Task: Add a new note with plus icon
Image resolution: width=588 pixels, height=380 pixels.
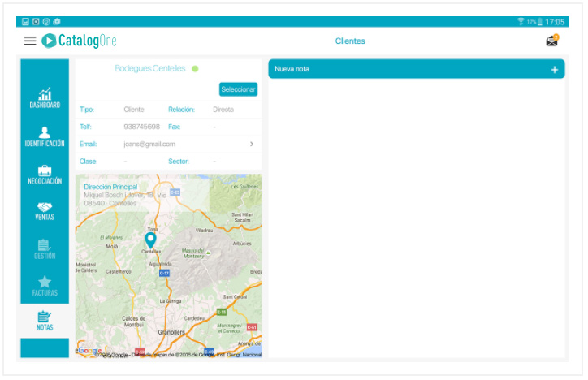Action: (x=555, y=70)
